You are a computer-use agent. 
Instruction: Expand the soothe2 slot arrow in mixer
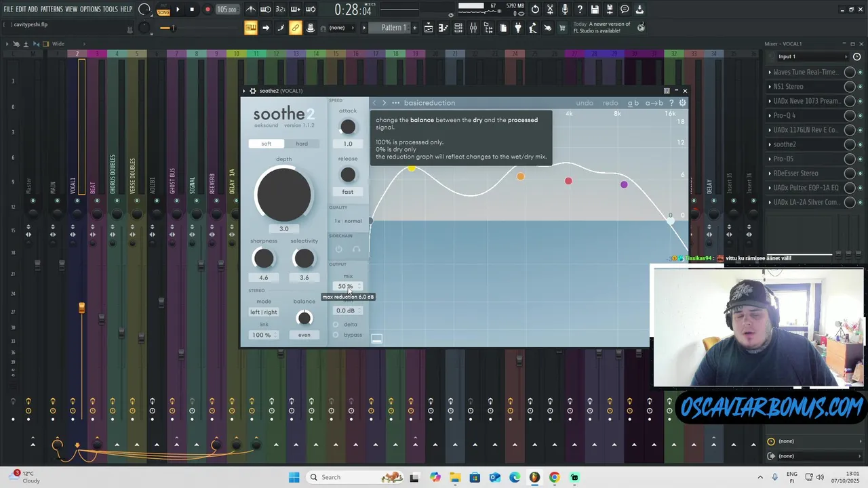pos(770,144)
